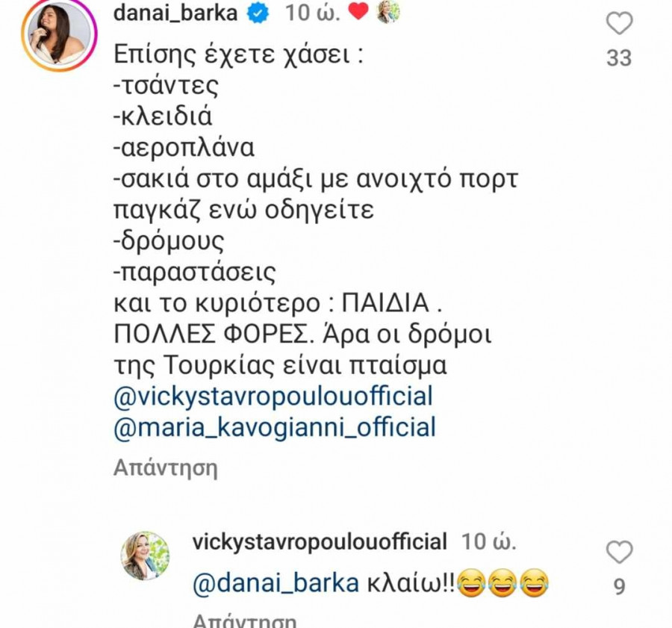View the 33 likes count
Screen dimensions: 672x628
click(619, 57)
